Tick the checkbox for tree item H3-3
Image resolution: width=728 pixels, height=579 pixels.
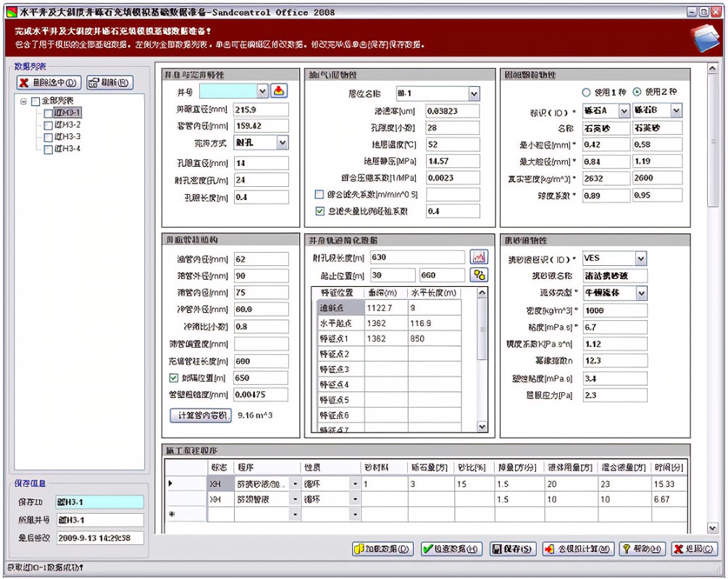coord(48,137)
